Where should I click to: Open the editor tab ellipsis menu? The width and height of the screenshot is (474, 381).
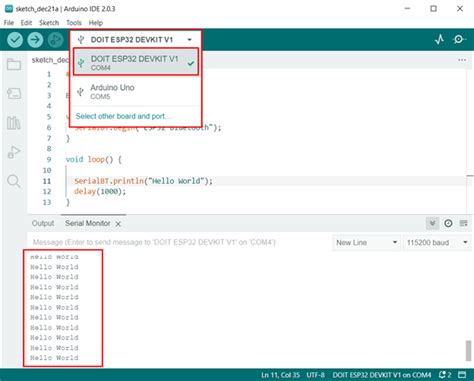tap(462, 60)
